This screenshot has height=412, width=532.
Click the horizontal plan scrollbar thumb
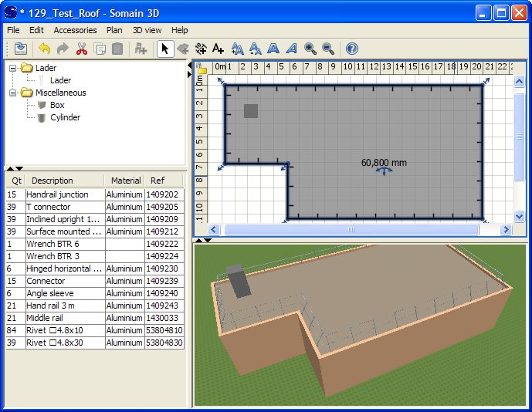(x=351, y=230)
